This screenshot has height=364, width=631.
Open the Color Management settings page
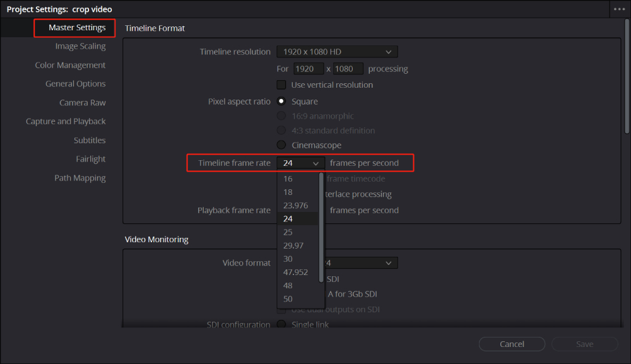(70, 64)
